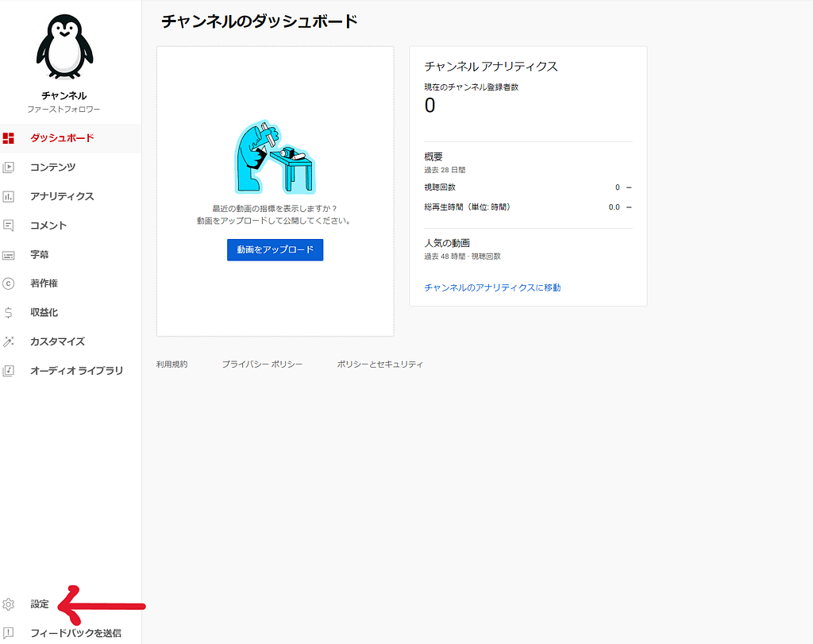
Task: Open the 設定 menu entry
Action: (x=40, y=604)
